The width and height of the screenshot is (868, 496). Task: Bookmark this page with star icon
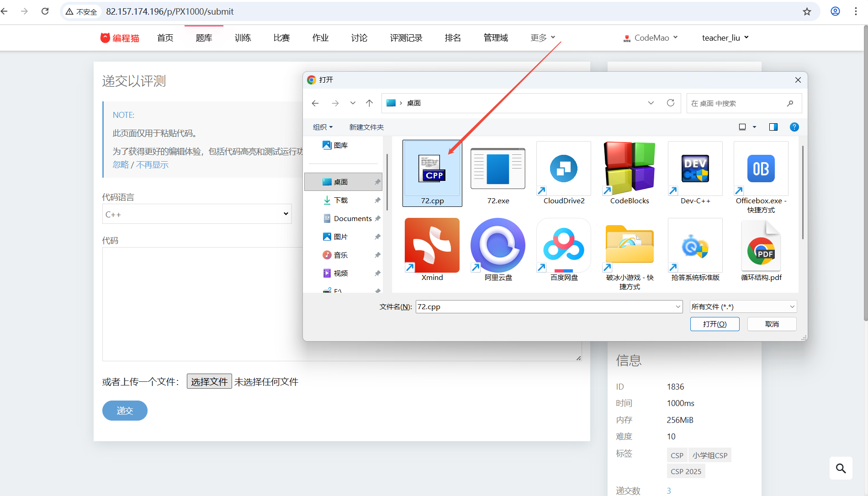coord(807,11)
